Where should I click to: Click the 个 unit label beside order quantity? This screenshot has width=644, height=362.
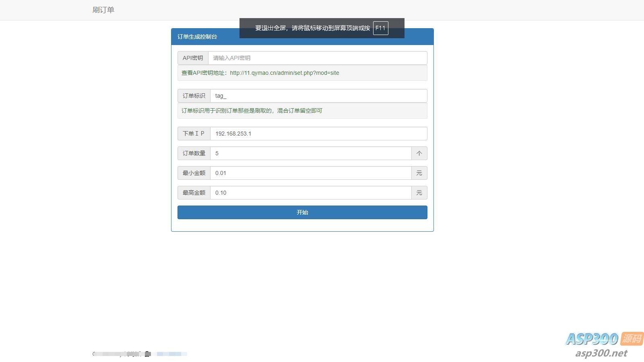[x=419, y=153]
